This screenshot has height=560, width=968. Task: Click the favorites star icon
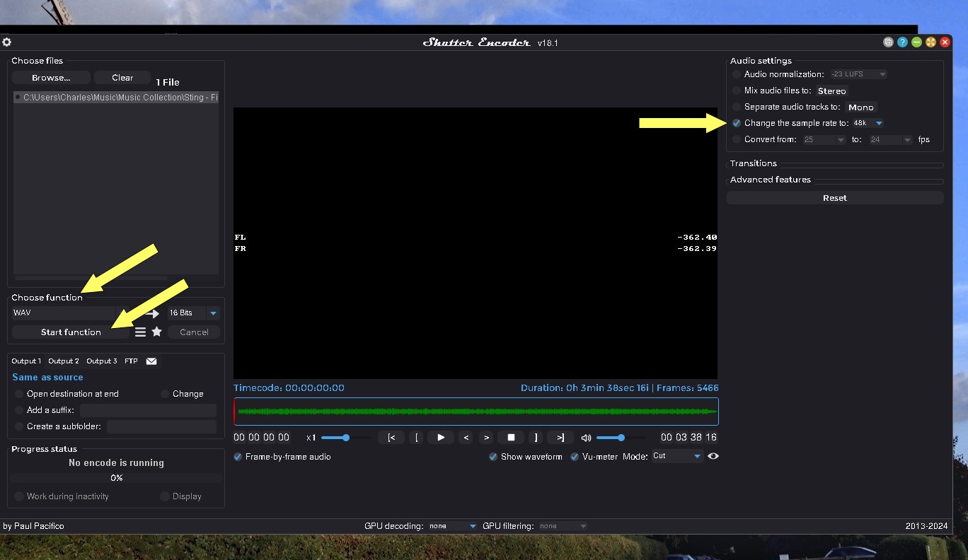157,332
